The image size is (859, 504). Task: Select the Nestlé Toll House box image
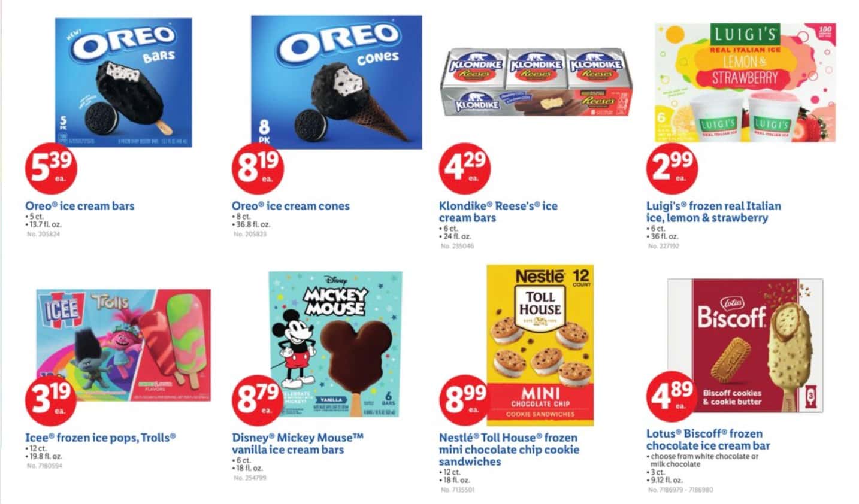click(540, 344)
